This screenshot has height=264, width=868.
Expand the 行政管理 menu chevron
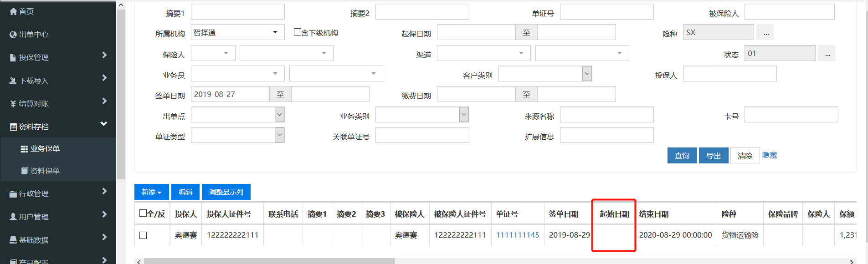pos(104,191)
